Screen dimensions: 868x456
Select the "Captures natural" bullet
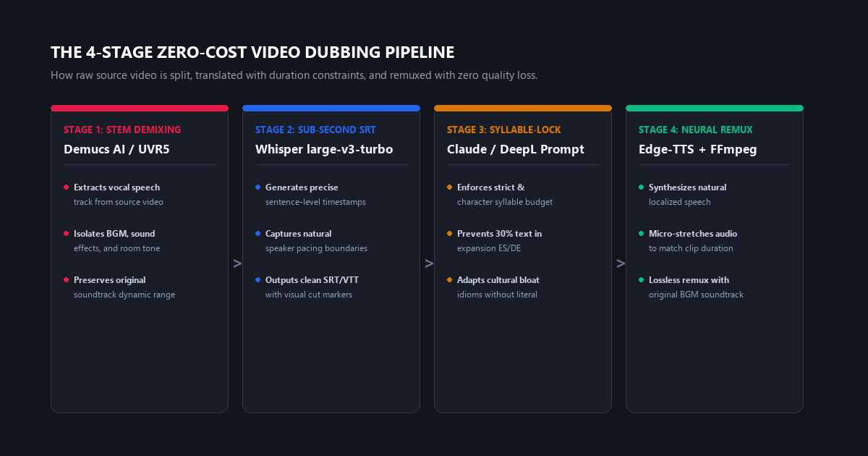(x=298, y=234)
